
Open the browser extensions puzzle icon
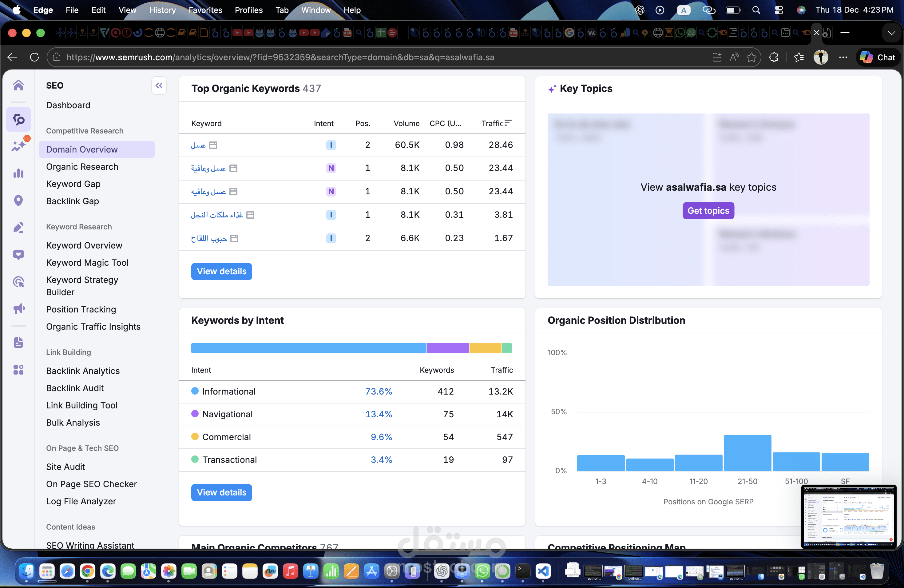(x=773, y=58)
